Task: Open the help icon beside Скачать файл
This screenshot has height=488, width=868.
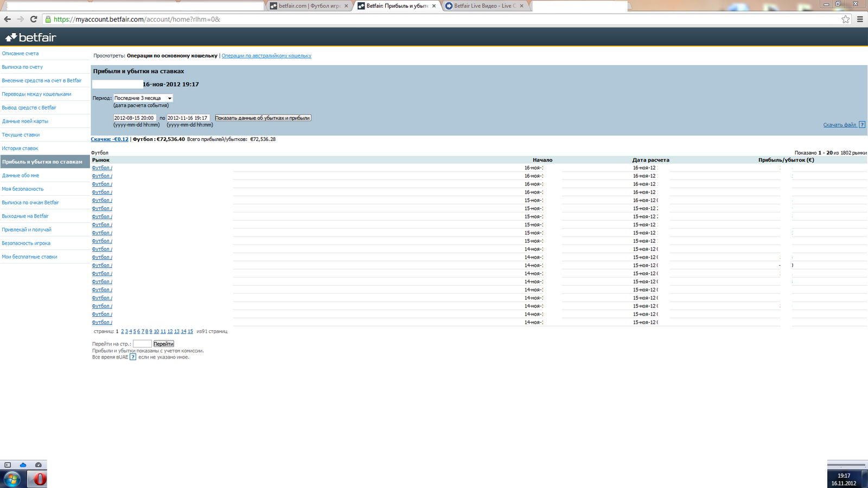Action: (862, 125)
